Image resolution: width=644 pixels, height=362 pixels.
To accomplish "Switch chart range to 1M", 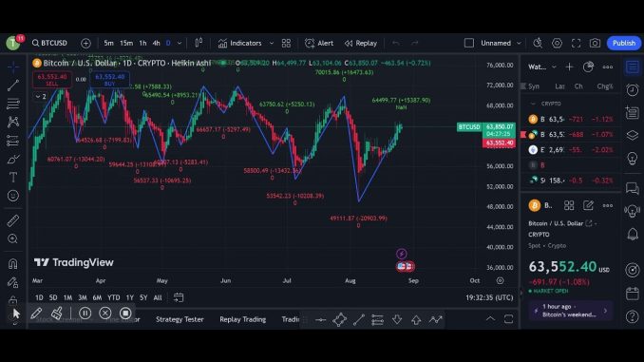I will (67, 297).
